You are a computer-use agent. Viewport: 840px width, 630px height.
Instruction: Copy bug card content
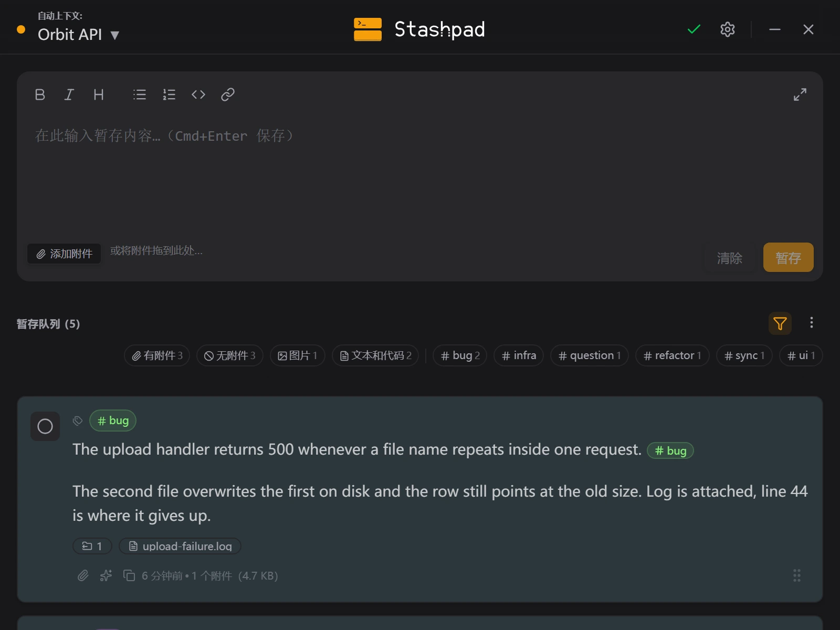coord(129,576)
